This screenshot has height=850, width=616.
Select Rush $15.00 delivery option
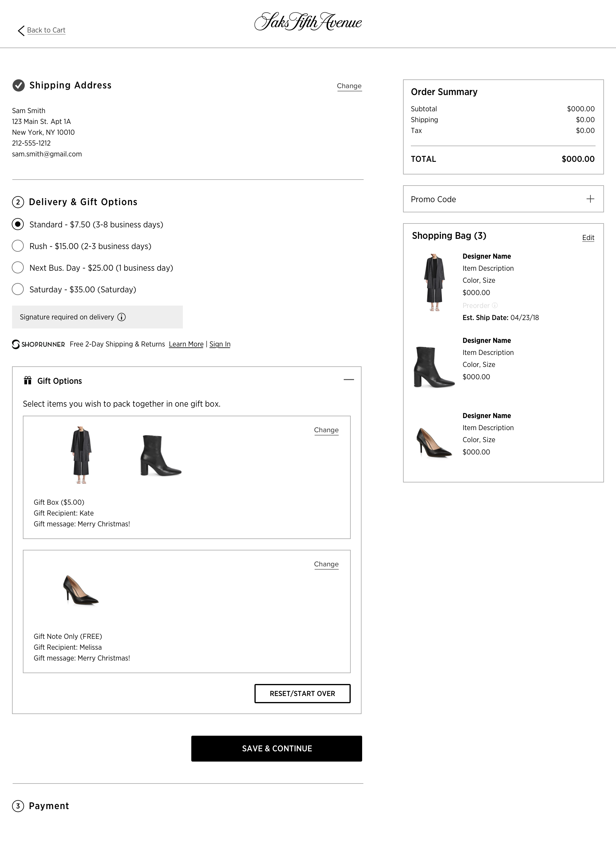pos(18,246)
